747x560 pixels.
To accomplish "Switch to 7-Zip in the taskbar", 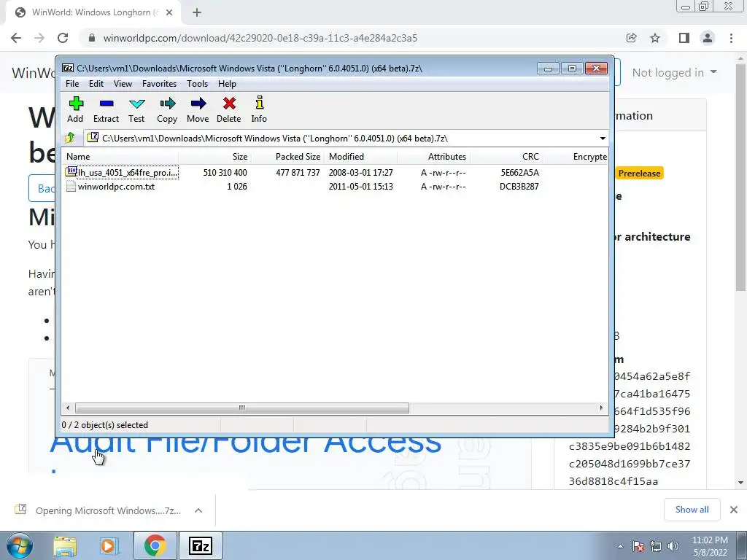I will tap(201, 545).
